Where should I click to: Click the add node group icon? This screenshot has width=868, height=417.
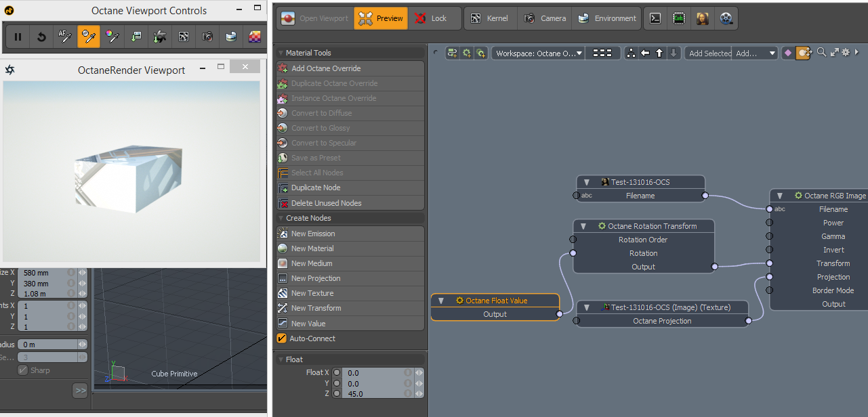coord(452,53)
